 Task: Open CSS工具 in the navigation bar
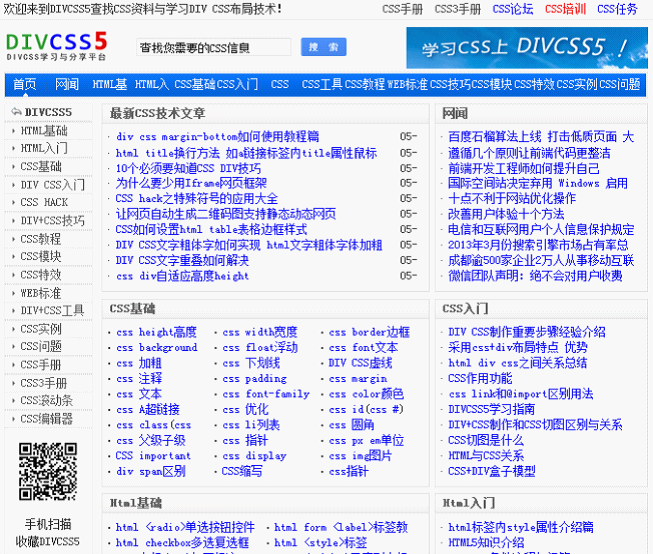click(x=321, y=85)
